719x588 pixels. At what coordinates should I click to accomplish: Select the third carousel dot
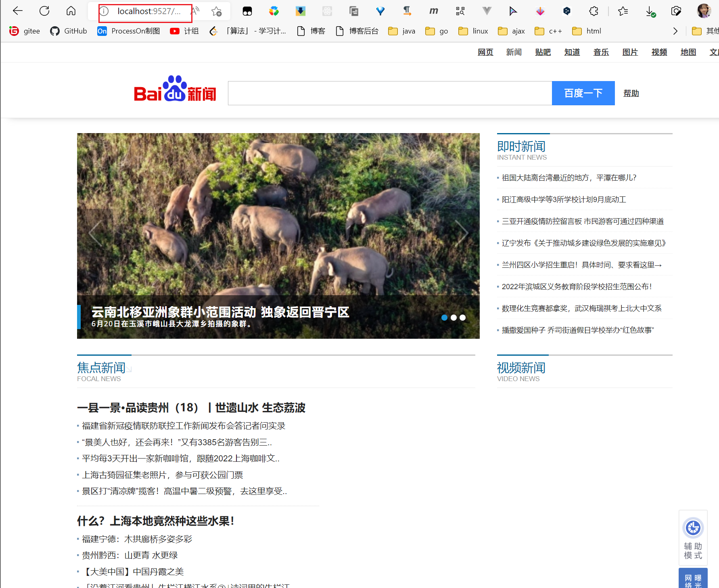coord(463,318)
